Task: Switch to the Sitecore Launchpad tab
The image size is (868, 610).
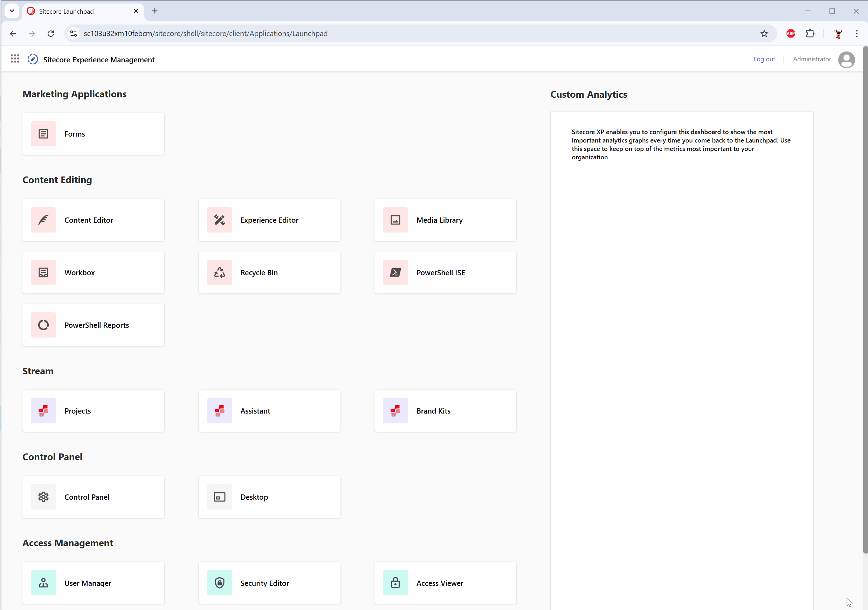Action: point(76,11)
